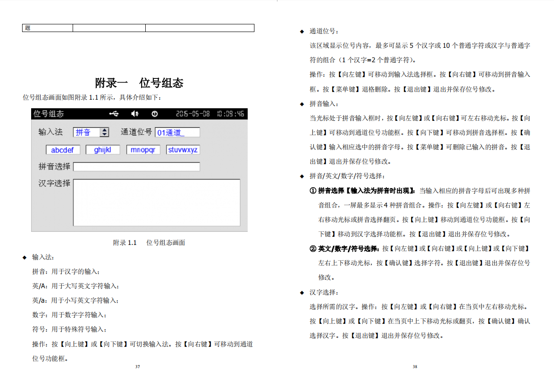The image size is (554, 392).
Task: Select the mnopqr letter group
Action: (143, 150)
